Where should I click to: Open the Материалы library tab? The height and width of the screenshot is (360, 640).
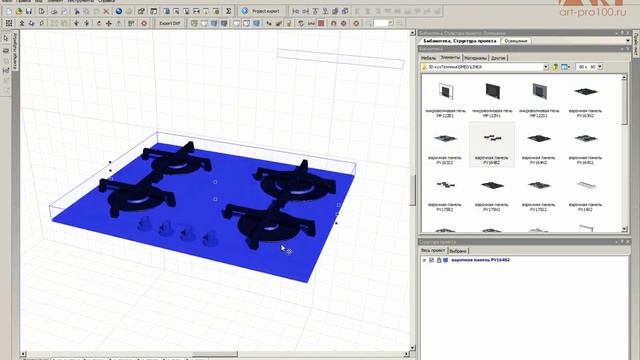pyautogui.click(x=476, y=58)
